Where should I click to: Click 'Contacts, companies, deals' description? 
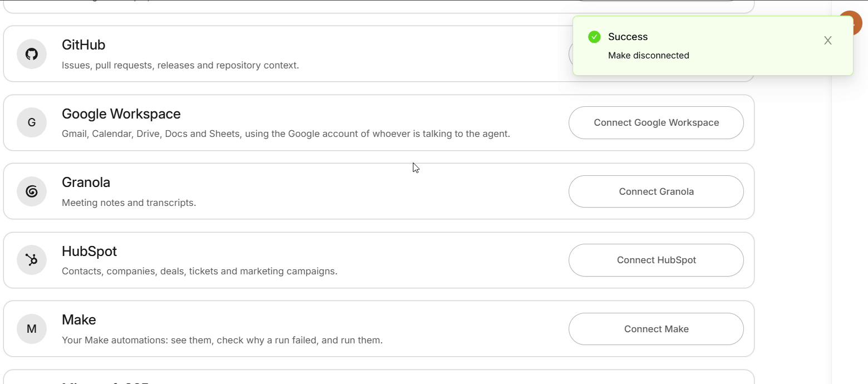(x=200, y=272)
